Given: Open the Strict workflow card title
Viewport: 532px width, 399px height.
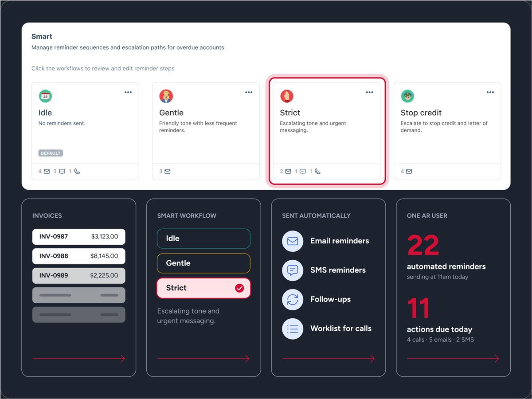Looking at the screenshot, I should pyautogui.click(x=290, y=113).
